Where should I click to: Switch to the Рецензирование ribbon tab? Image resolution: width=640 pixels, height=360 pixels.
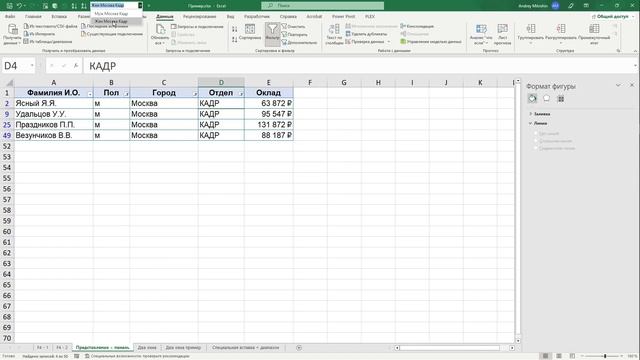pos(199,16)
